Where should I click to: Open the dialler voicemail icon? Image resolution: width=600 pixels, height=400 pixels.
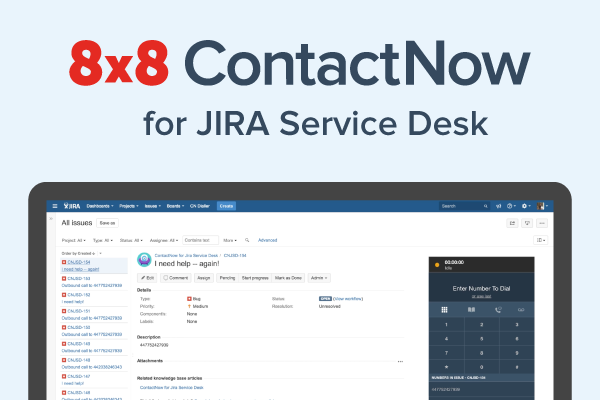click(521, 310)
